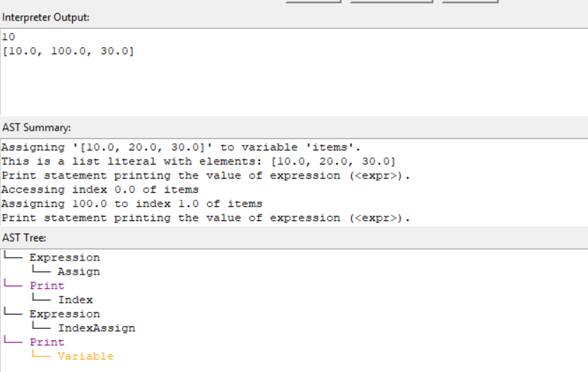Click 'Assigning 100.0 to index 1.0' line
The width and height of the screenshot is (588, 372).
coord(131,204)
